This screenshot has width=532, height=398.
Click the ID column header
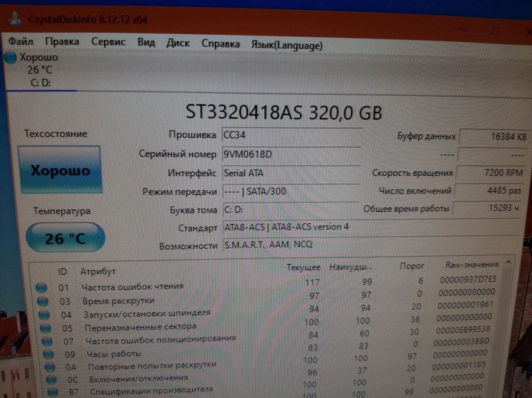tap(62, 272)
